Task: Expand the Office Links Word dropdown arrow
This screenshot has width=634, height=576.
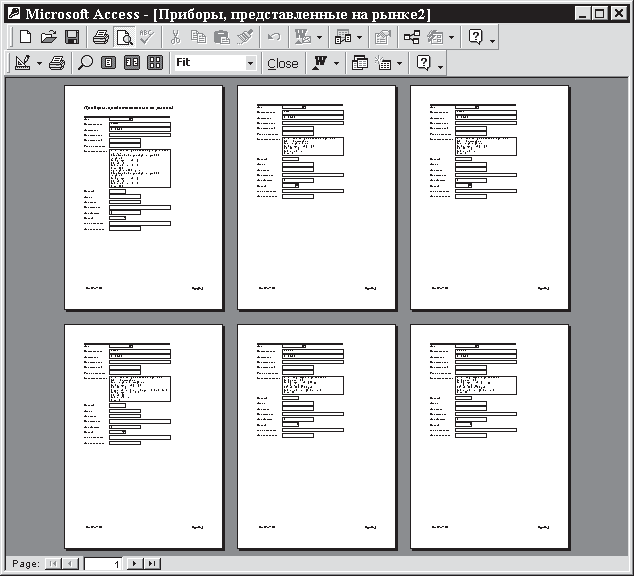Action: [x=337, y=63]
